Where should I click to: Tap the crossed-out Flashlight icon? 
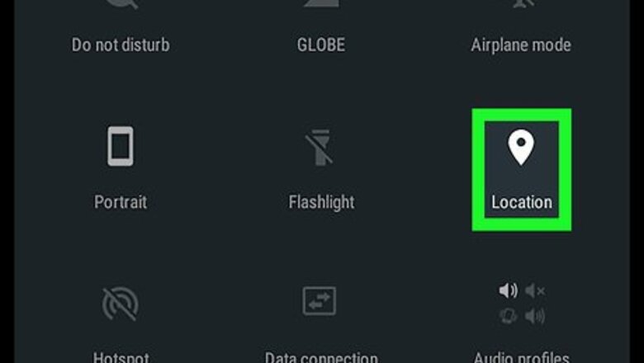[320, 147]
